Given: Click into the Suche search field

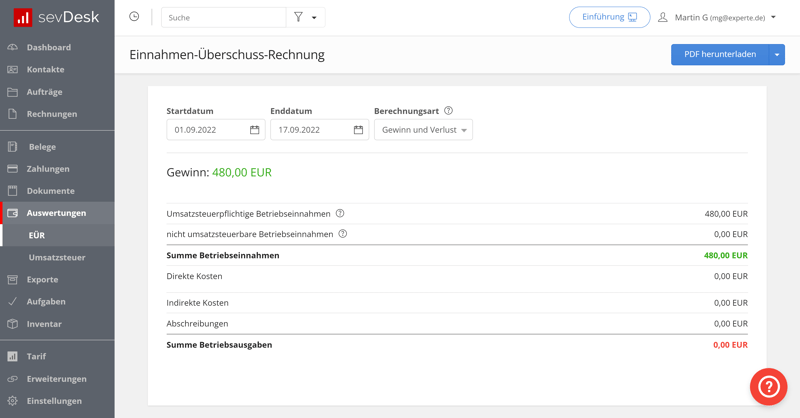Looking at the screenshot, I should click(x=222, y=18).
